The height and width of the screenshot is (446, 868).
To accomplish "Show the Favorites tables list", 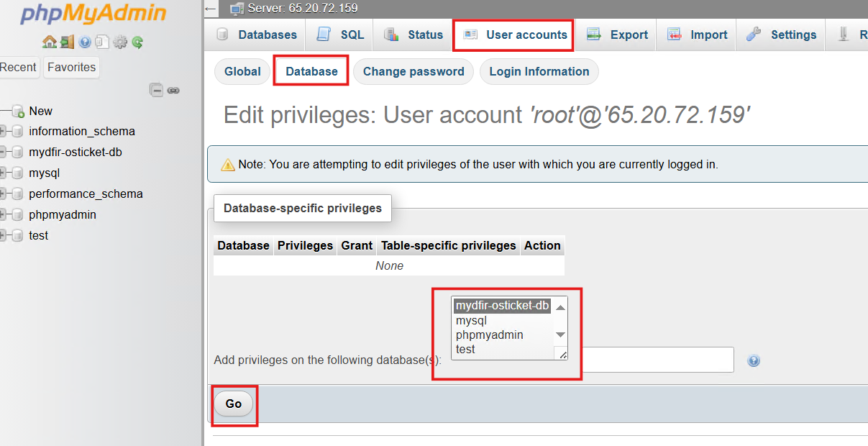I will (x=72, y=67).
